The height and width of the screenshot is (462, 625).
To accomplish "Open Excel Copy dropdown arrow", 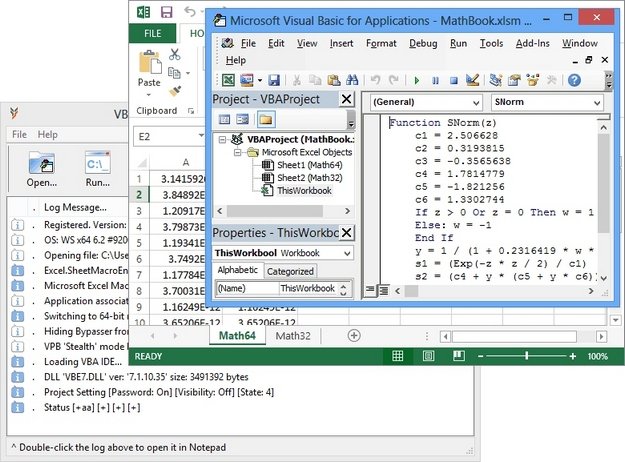I will click(188, 73).
